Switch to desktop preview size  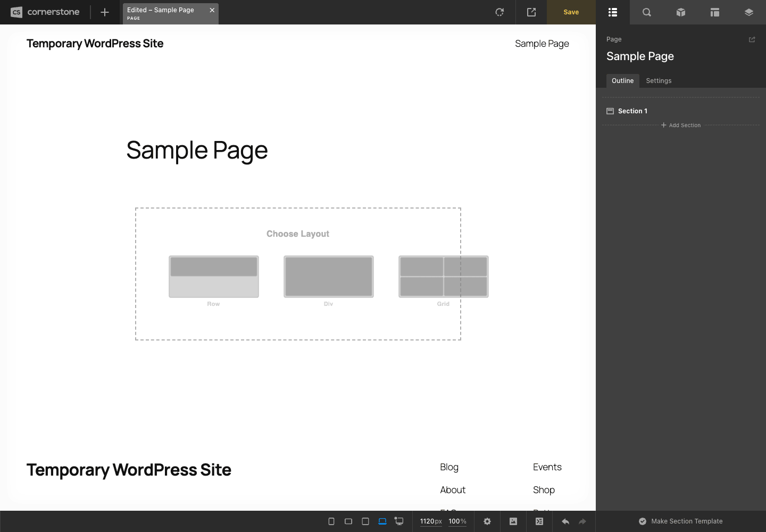399,521
